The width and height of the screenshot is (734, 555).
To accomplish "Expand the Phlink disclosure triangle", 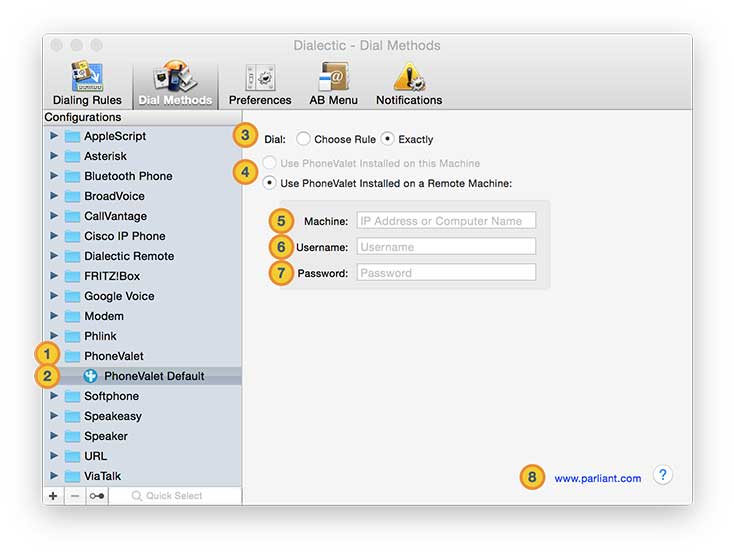I will pos(54,336).
